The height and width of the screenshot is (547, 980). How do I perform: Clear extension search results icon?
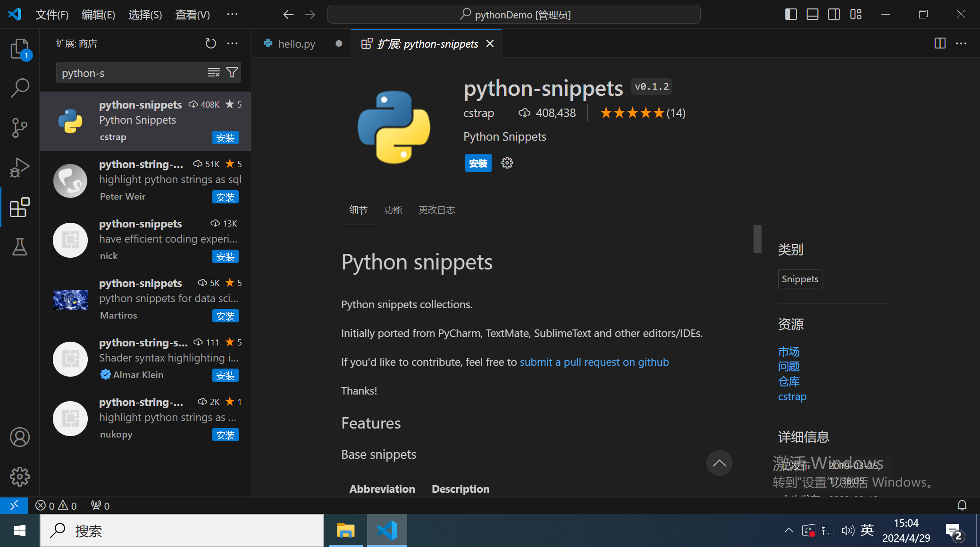tap(214, 72)
